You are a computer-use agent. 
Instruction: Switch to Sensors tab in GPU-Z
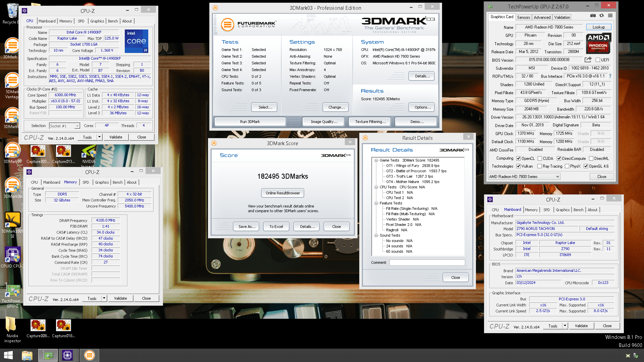point(523,17)
